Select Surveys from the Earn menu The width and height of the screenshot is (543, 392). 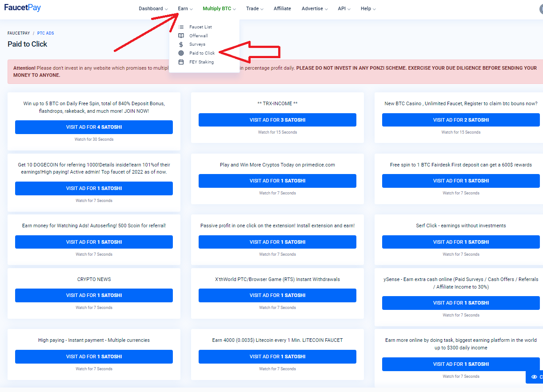click(x=197, y=44)
